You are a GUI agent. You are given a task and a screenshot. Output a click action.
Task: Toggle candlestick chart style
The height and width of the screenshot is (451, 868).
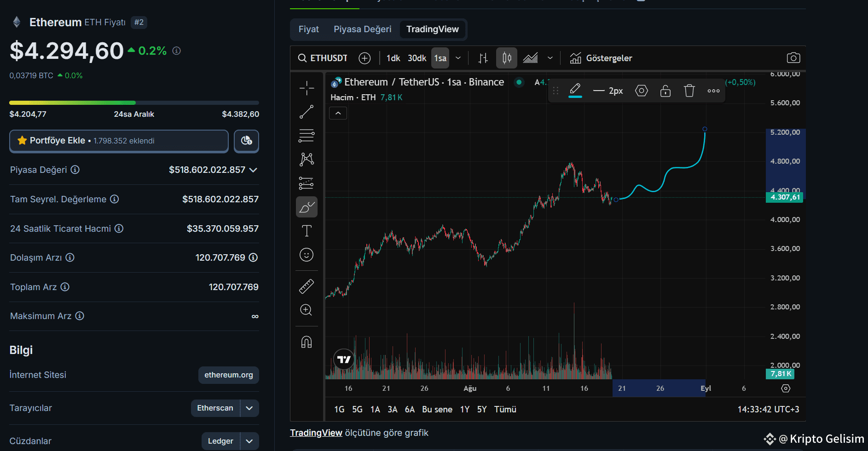[507, 58]
